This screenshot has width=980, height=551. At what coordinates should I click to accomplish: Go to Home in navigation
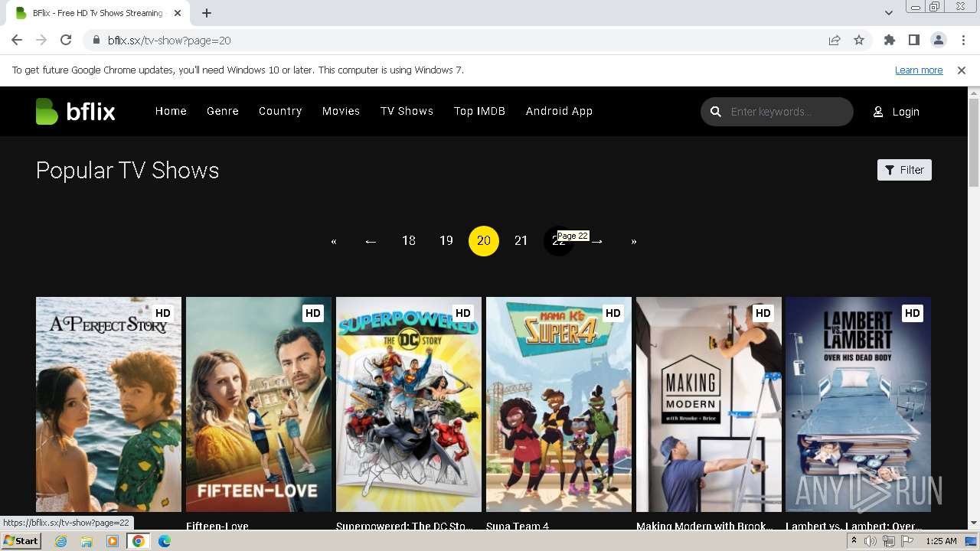click(171, 111)
